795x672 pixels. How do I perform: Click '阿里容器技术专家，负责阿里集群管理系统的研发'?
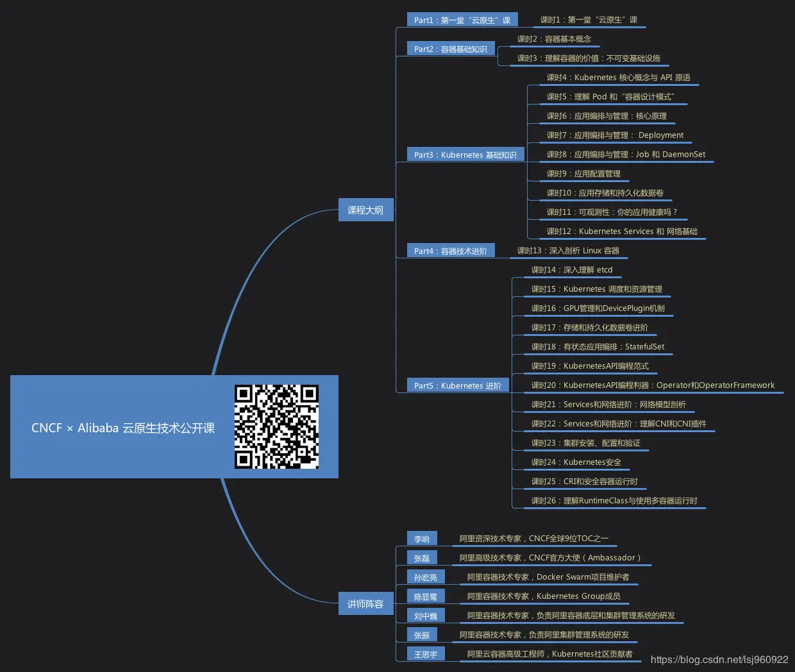pos(544,635)
